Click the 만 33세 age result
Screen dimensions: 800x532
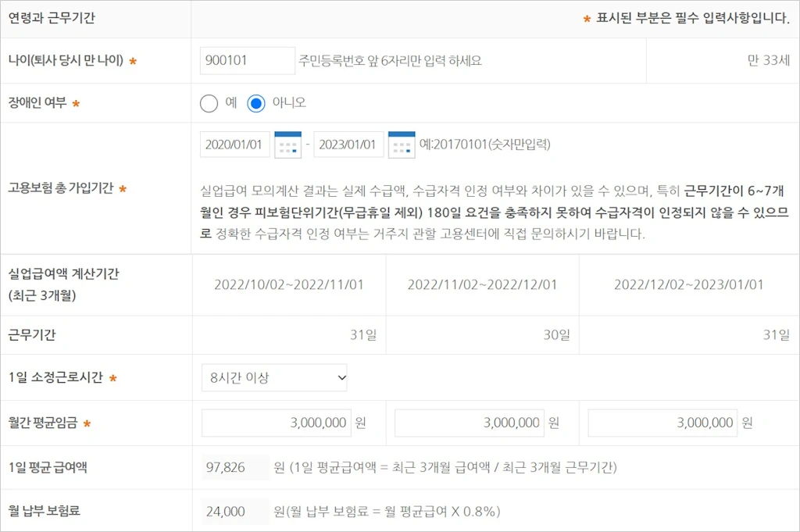pyautogui.click(x=769, y=61)
